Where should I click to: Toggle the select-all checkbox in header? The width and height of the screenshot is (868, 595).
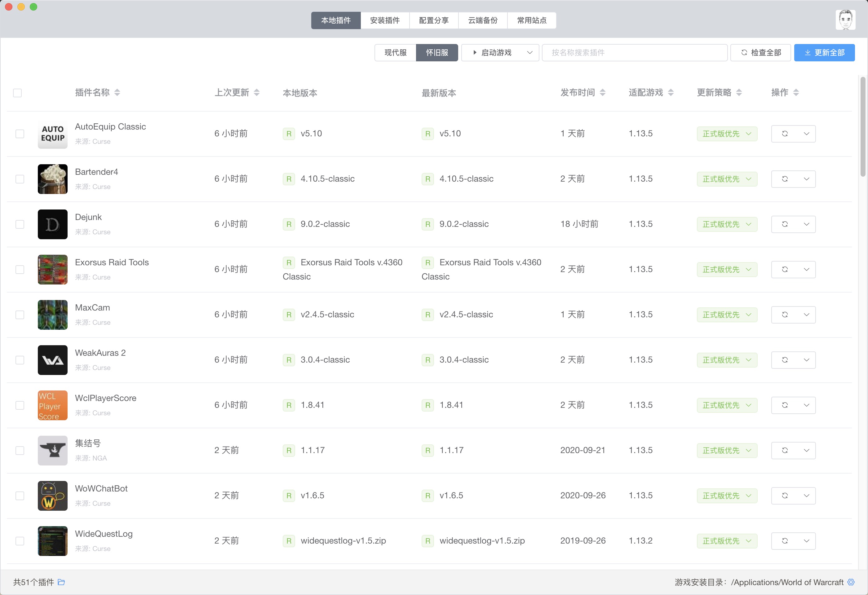coord(17,93)
